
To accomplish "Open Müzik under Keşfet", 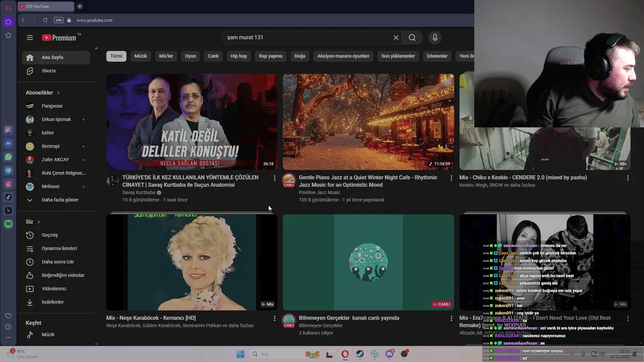I will point(56,334).
